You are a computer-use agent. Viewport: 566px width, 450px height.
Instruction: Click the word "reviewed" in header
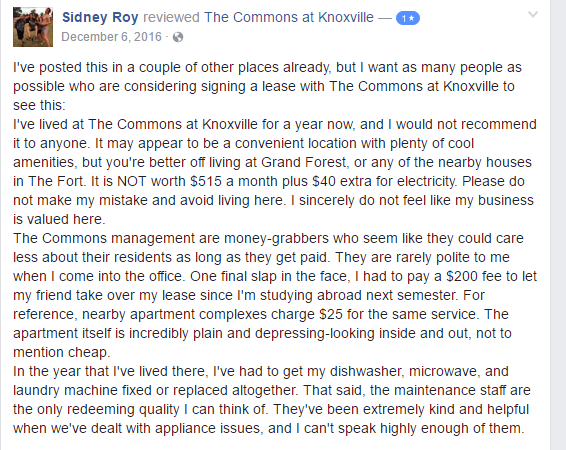pyautogui.click(x=171, y=17)
